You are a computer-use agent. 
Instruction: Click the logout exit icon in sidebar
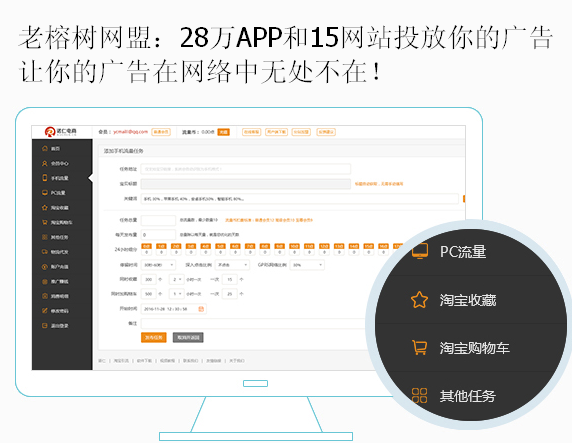pos(45,325)
